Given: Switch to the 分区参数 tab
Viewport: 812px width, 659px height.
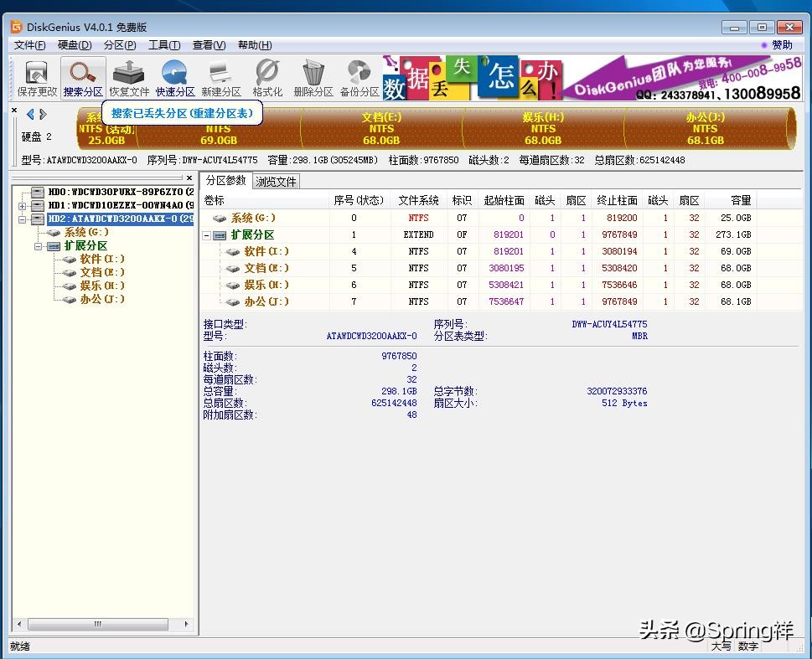Looking at the screenshot, I should pyautogui.click(x=225, y=180).
